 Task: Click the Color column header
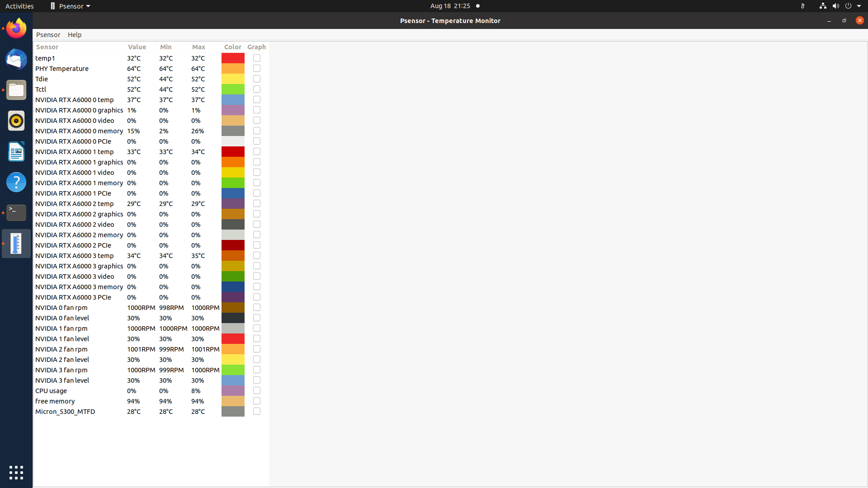click(x=233, y=47)
